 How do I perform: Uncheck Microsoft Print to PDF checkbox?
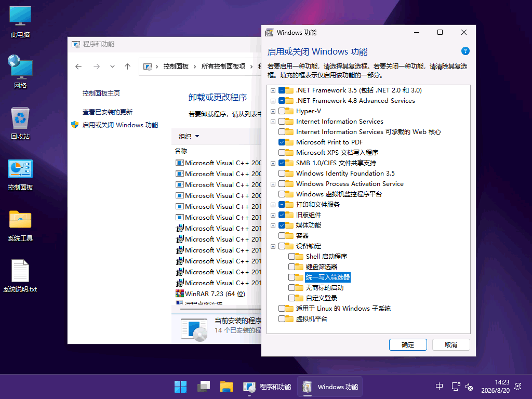pos(282,142)
